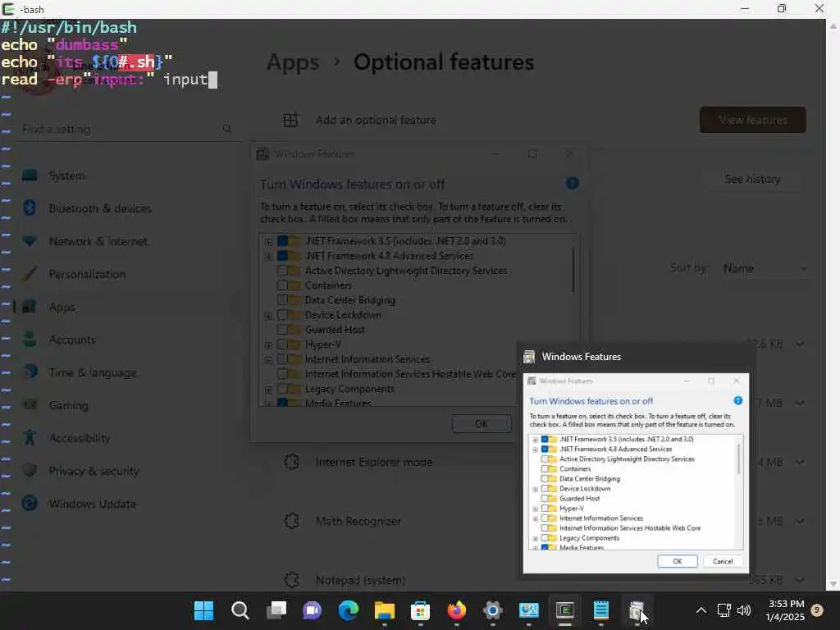Switch to the Settings taskbar icon
Screen dimensions: 840x630
[x=492, y=610]
